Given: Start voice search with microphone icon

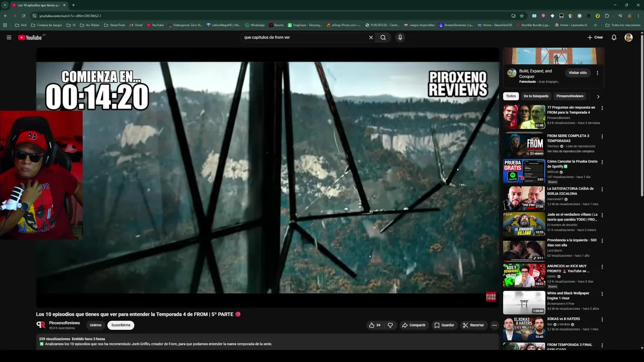Looking at the screenshot, I should click(x=400, y=37).
